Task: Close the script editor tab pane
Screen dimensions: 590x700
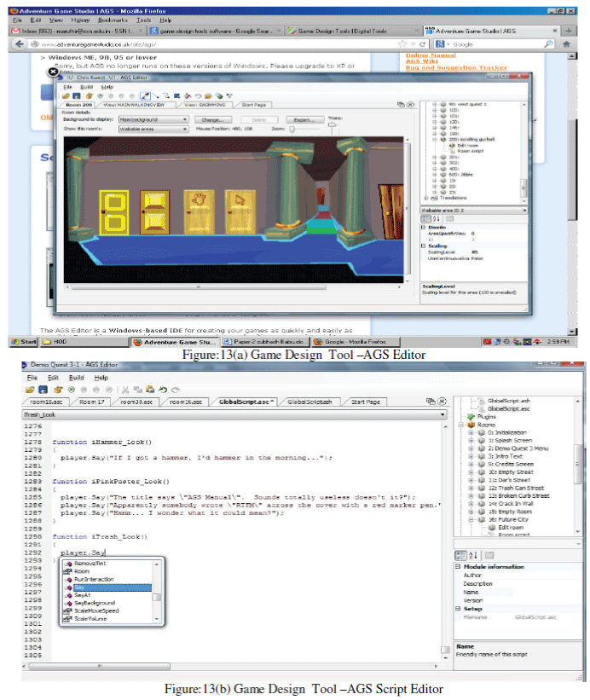Action: coord(441,401)
